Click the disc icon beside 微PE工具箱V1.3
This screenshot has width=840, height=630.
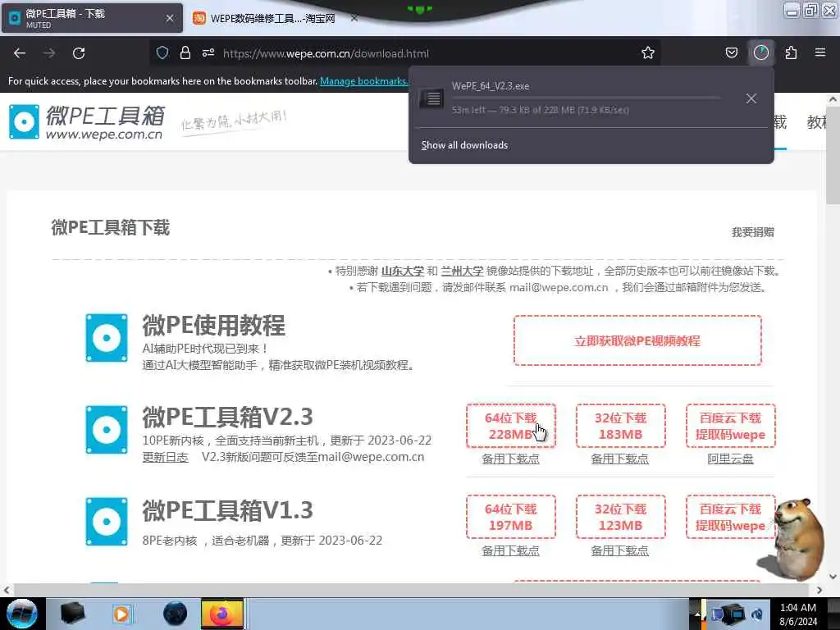click(107, 522)
